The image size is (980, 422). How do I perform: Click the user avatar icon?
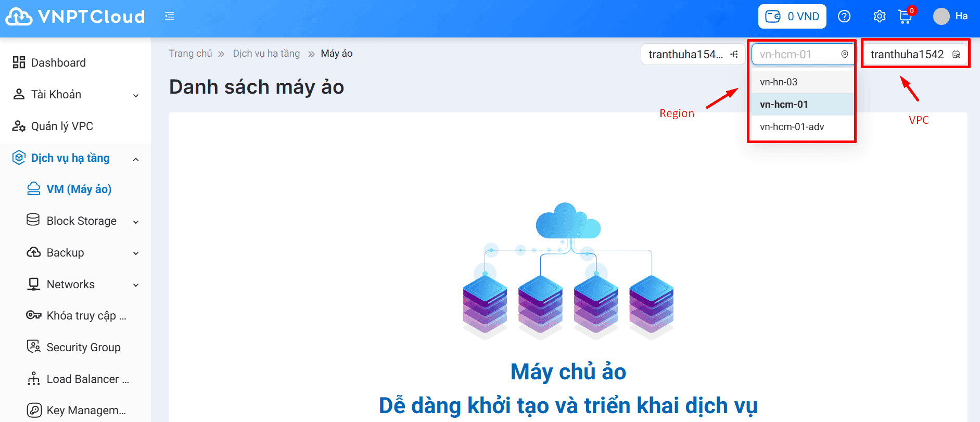coord(941,17)
